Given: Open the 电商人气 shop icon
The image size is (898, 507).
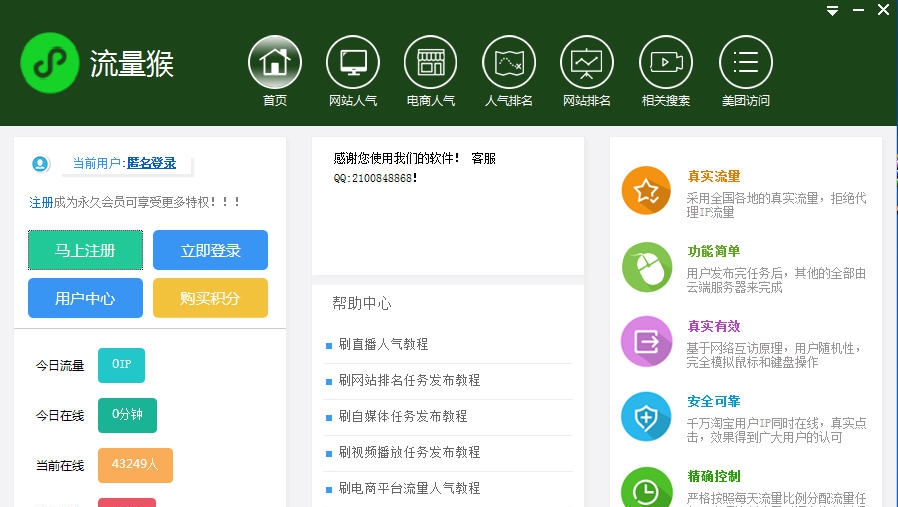Looking at the screenshot, I should 430,62.
